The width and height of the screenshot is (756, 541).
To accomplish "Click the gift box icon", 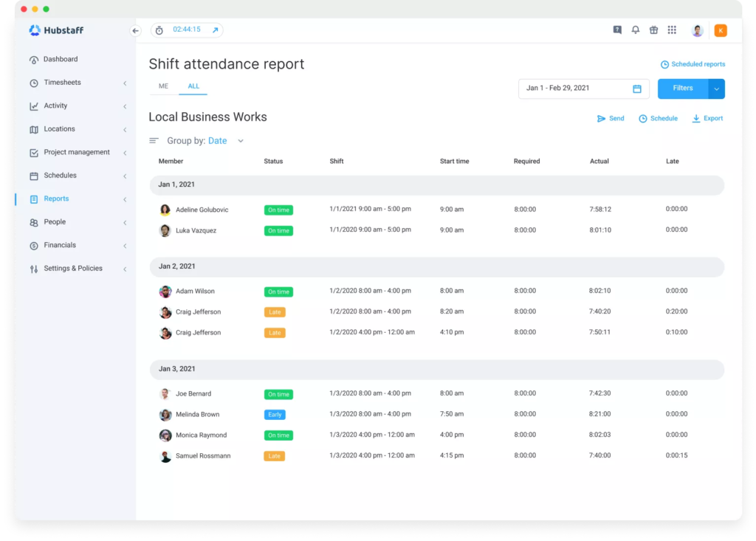I will pyautogui.click(x=653, y=30).
